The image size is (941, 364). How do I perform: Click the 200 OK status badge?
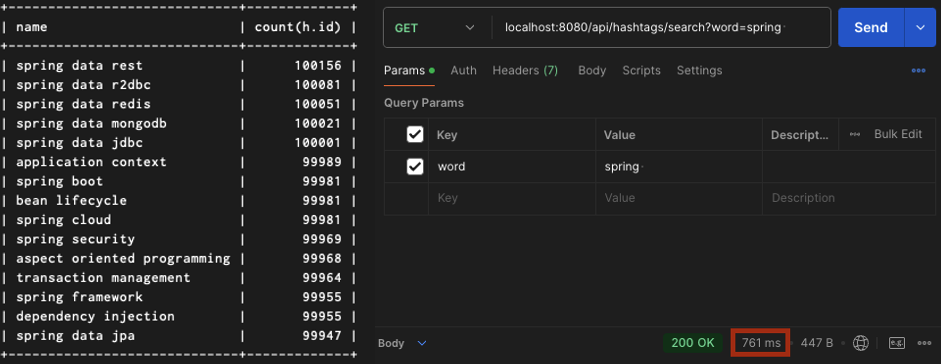(693, 343)
